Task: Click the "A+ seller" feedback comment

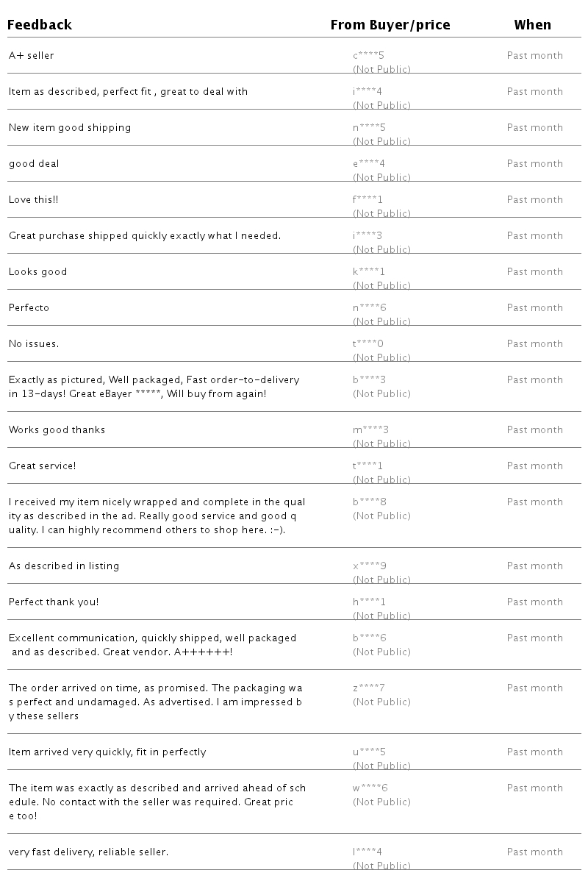Action: (32, 56)
